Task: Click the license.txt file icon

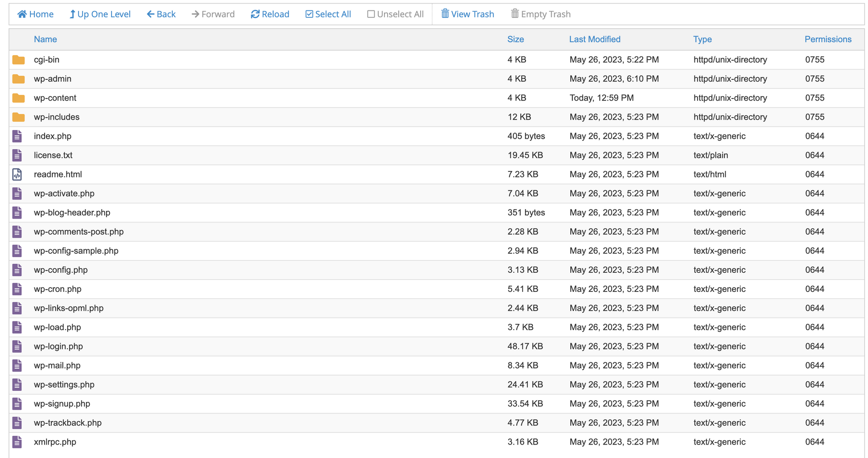Action: [17, 155]
